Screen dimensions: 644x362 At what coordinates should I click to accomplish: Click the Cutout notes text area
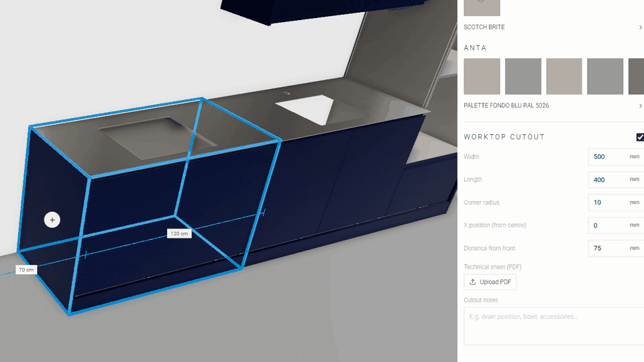(553, 326)
